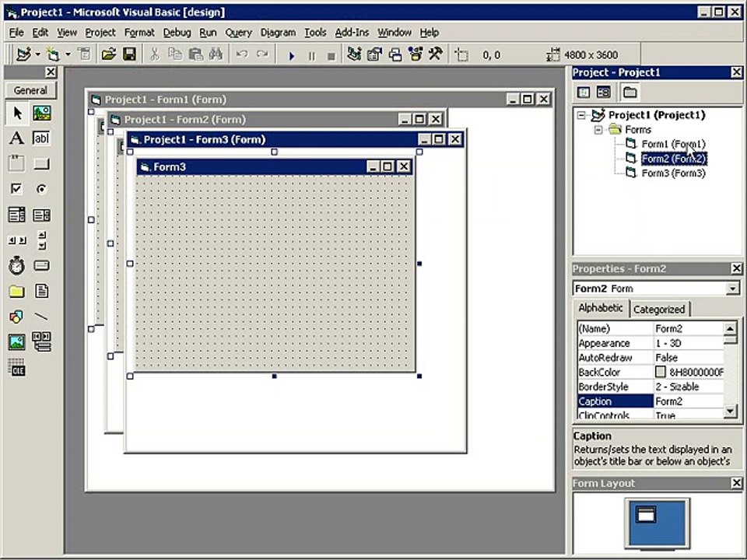Select Form1 in project tree

coord(672,144)
